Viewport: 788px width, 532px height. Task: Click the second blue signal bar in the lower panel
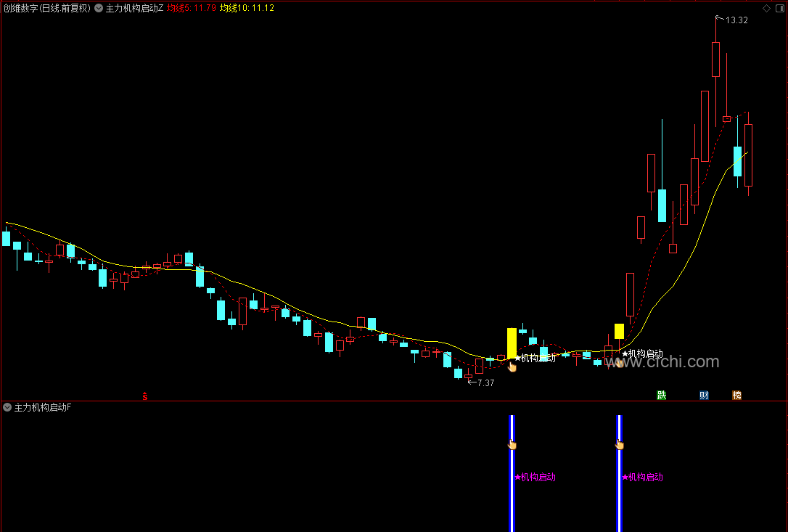point(619,473)
